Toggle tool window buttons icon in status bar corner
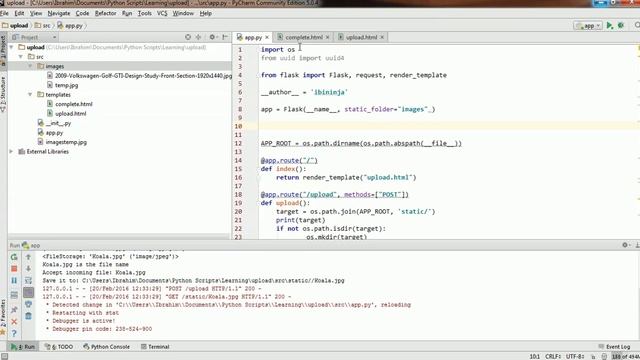Image resolution: width=640 pixels, height=360 pixels. (x=4, y=356)
